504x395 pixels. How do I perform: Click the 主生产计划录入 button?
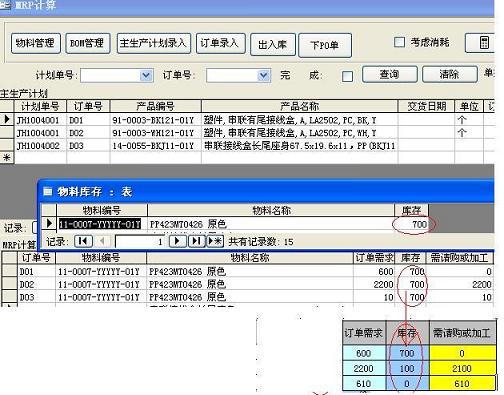click(x=154, y=43)
